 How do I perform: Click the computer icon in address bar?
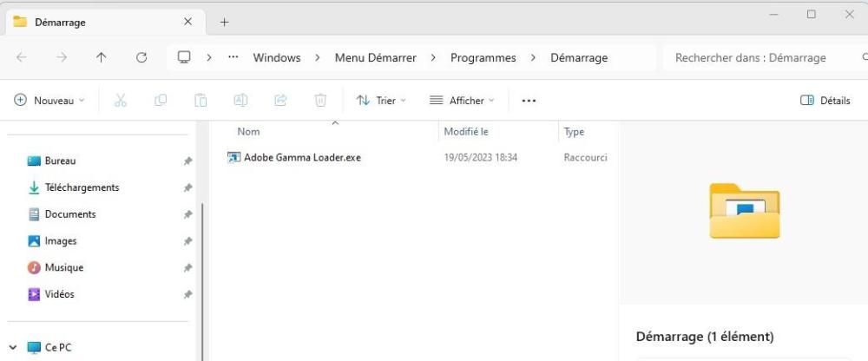tap(184, 57)
